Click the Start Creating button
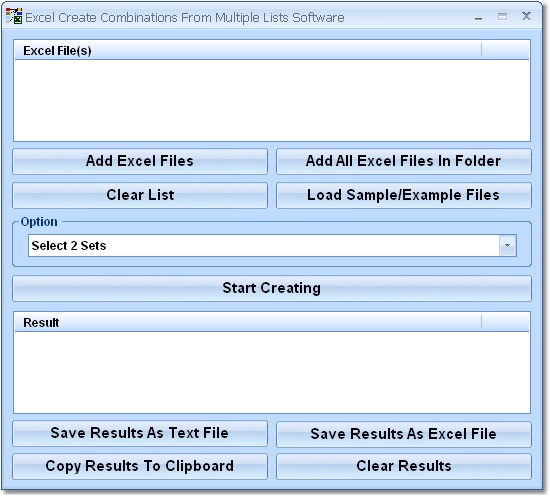The height and width of the screenshot is (497, 550). click(272, 288)
